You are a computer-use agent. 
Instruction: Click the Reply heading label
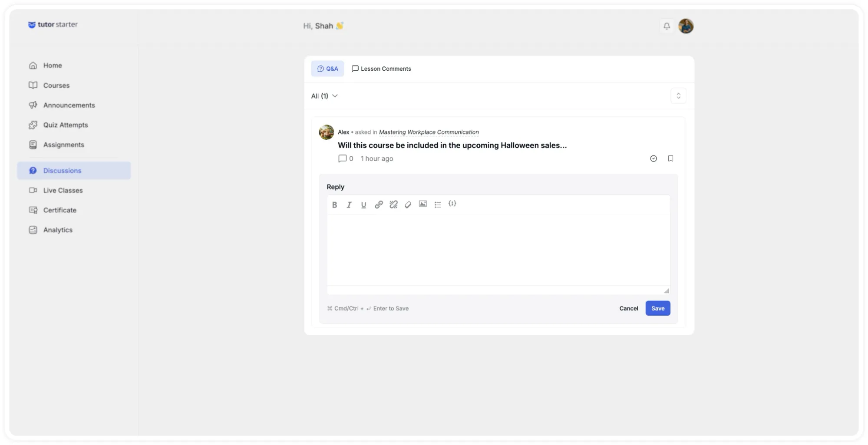pyautogui.click(x=335, y=187)
